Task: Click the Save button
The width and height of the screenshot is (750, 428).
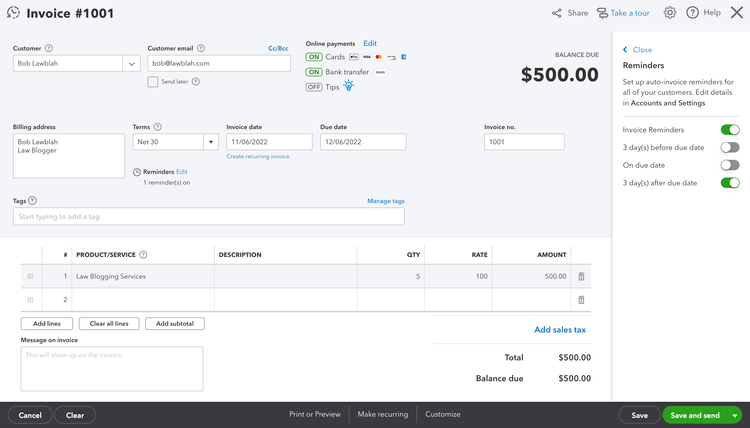Action: tap(640, 415)
